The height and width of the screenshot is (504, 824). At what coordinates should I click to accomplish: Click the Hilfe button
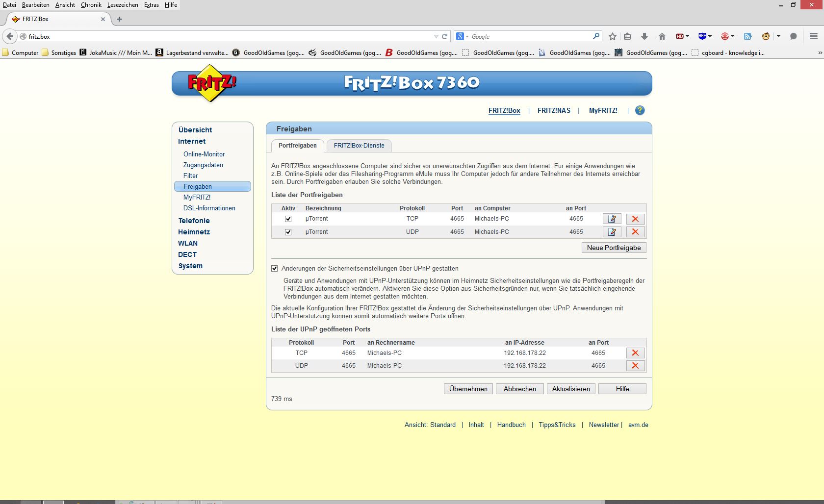[x=622, y=389]
